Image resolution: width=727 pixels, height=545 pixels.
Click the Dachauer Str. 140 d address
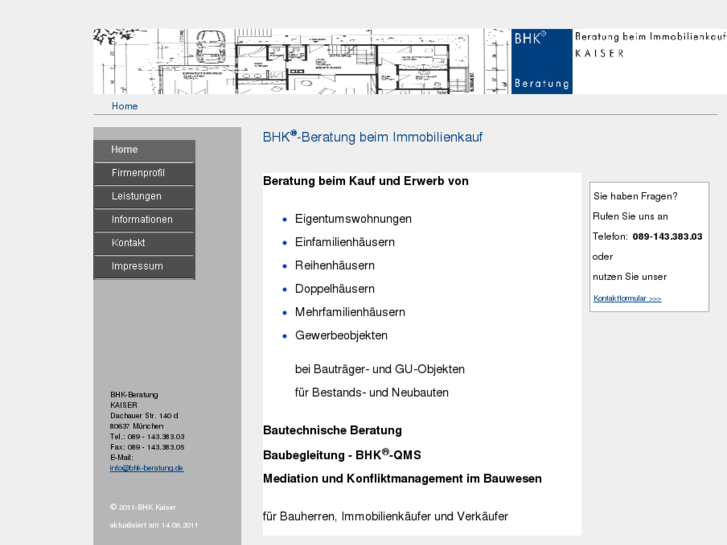click(144, 416)
